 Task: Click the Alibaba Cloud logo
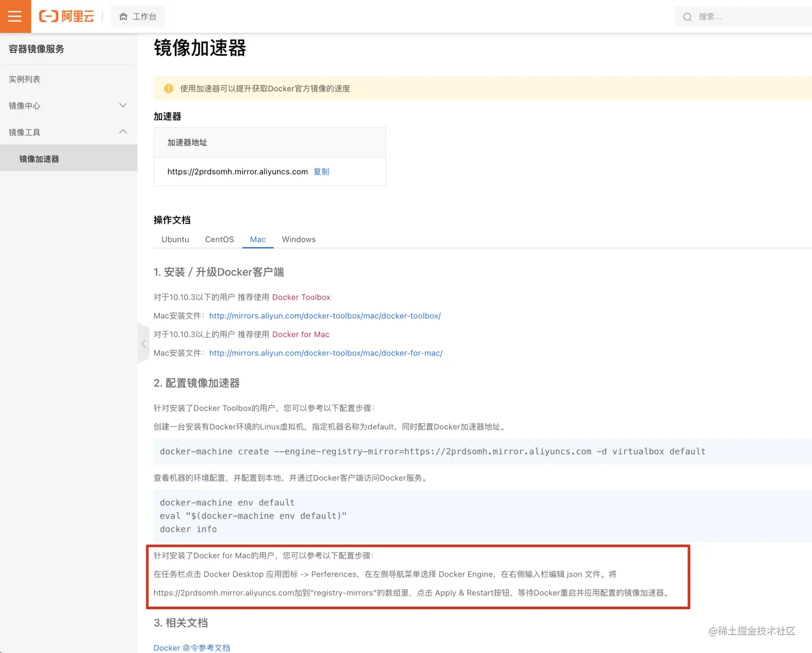(67, 16)
